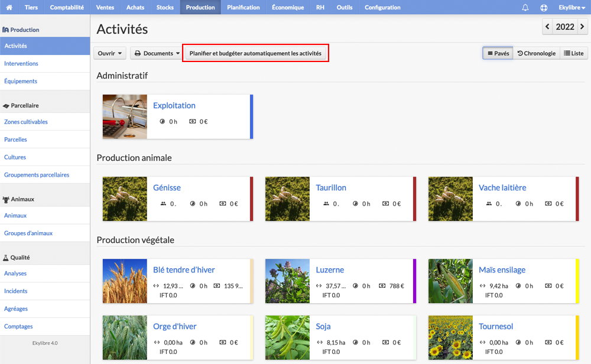Open the Taurillon activity
Screen dimensions: 591x364
point(331,188)
